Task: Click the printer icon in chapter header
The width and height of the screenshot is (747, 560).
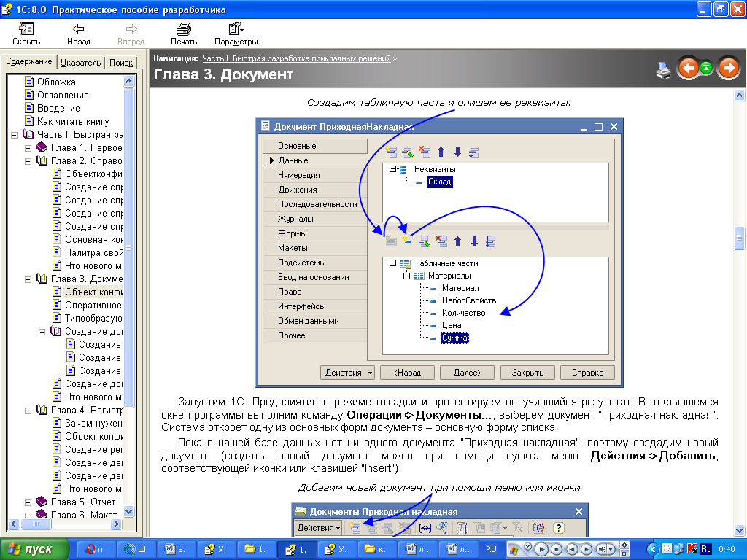Action: [x=663, y=69]
